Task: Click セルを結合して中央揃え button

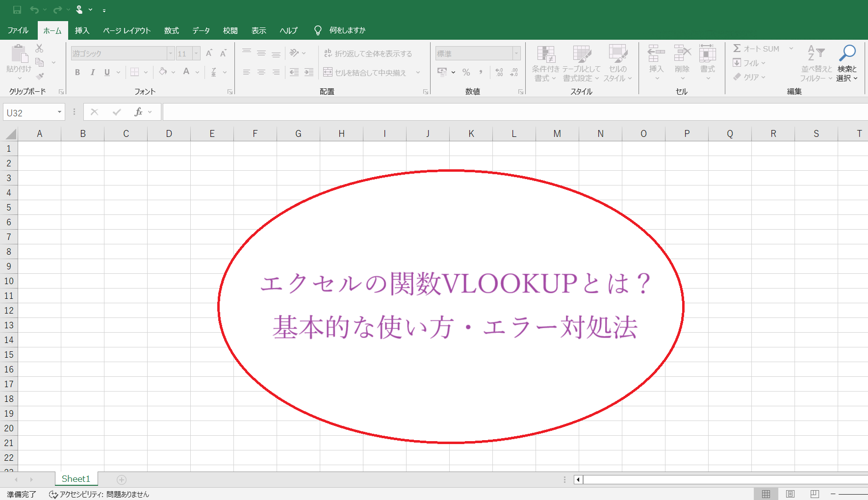Action: coord(365,73)
